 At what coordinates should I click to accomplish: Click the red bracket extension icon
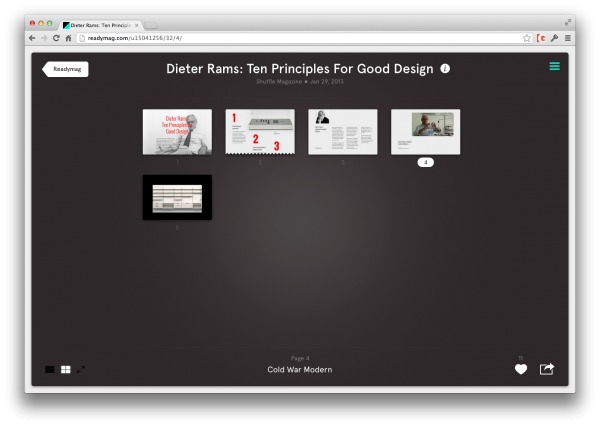pyautogui.click(x=541, y=38)
